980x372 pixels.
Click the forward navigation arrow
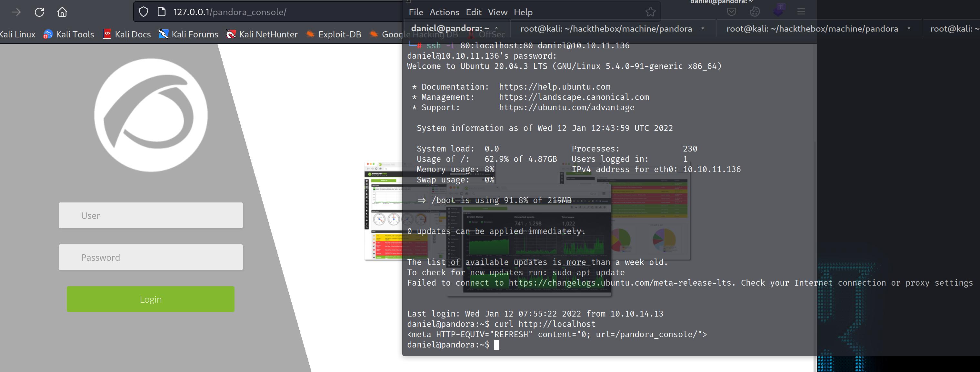[16, 12]
